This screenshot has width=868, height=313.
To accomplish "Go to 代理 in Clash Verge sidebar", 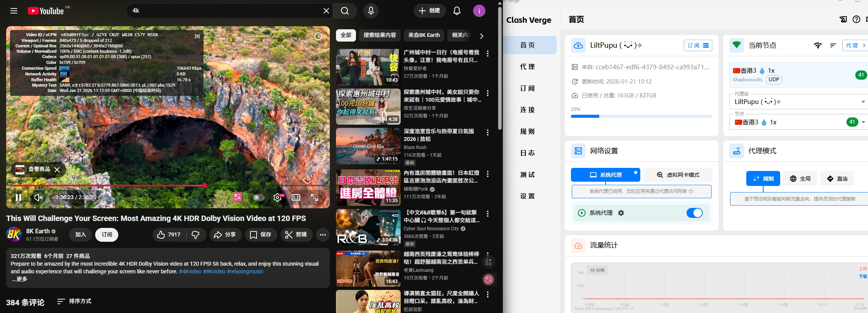I will click(527, 67).
